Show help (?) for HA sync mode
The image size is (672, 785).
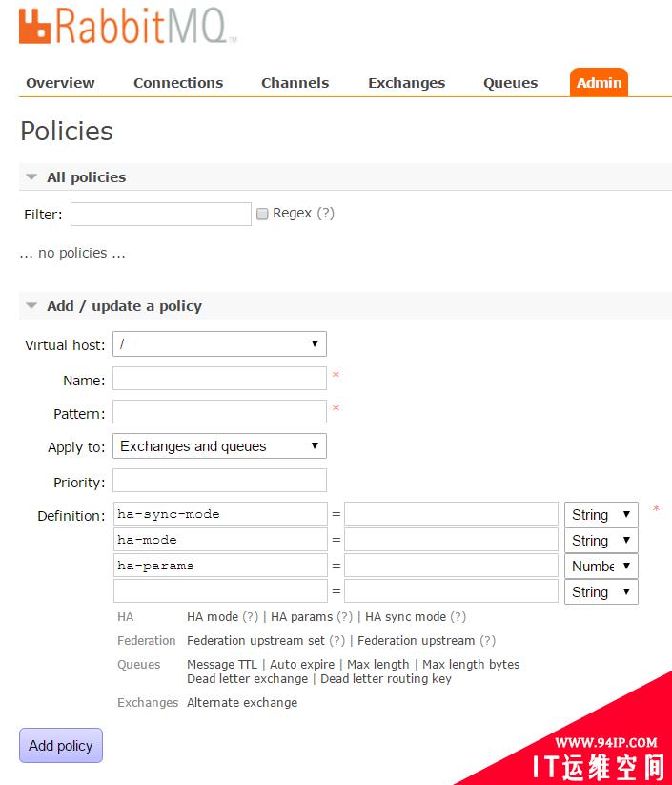click(x=458, y=617)
